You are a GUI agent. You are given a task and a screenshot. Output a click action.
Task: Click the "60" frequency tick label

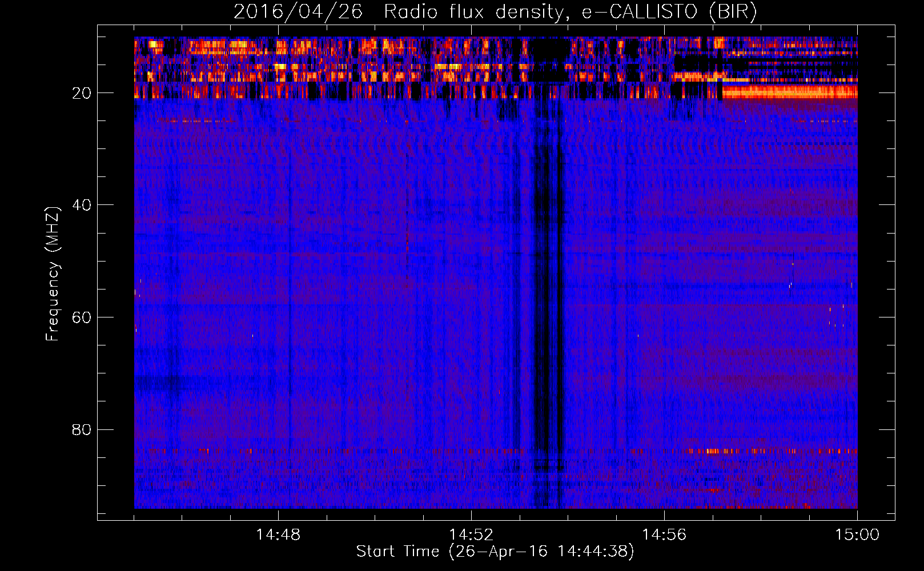82,317
